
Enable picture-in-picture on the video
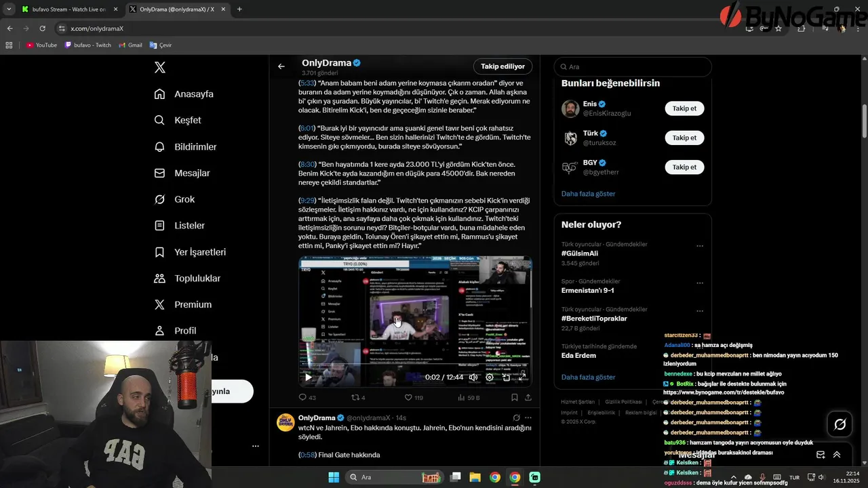click(x=506, y=378)
